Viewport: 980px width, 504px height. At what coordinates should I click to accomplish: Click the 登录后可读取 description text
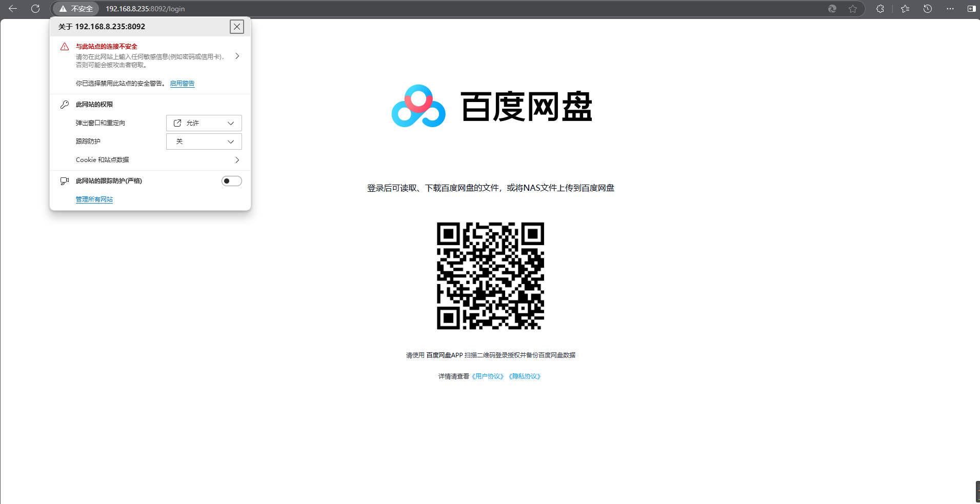[x=491, y=188]
